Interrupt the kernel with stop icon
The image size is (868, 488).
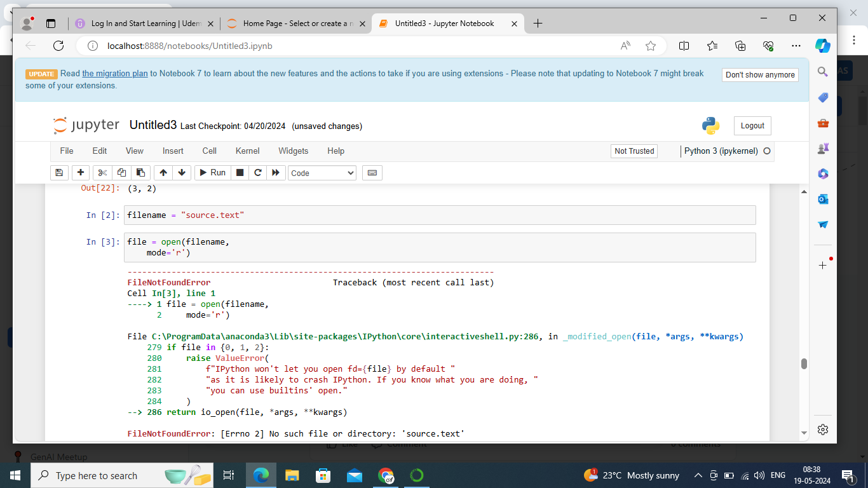pyautogui.click(x=240, y=173)
